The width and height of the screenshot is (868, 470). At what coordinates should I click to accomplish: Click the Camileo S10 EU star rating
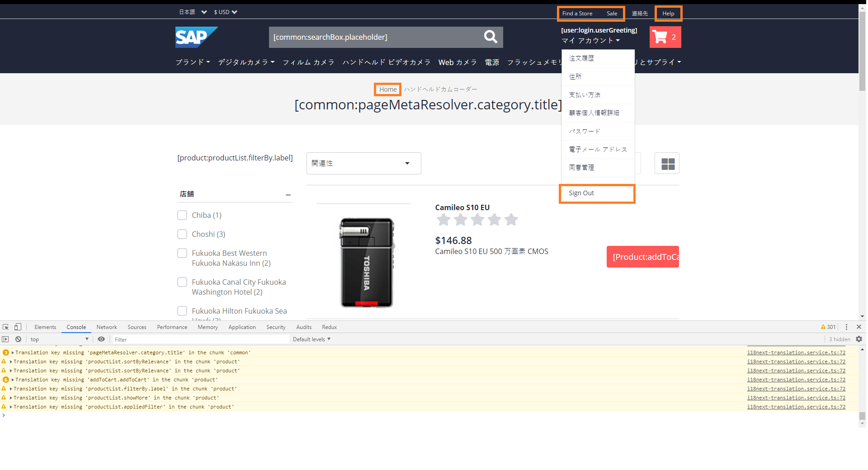(477, 220)
